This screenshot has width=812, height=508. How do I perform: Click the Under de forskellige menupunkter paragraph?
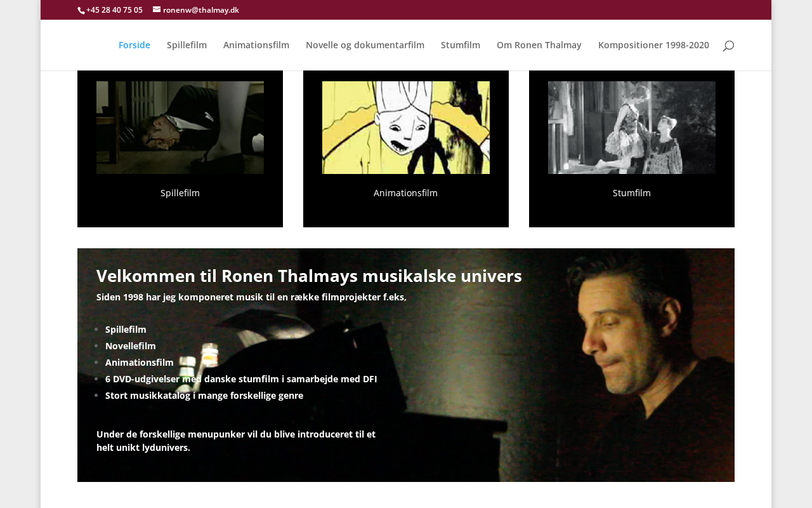pyautogui.click(x=236, y=441)
